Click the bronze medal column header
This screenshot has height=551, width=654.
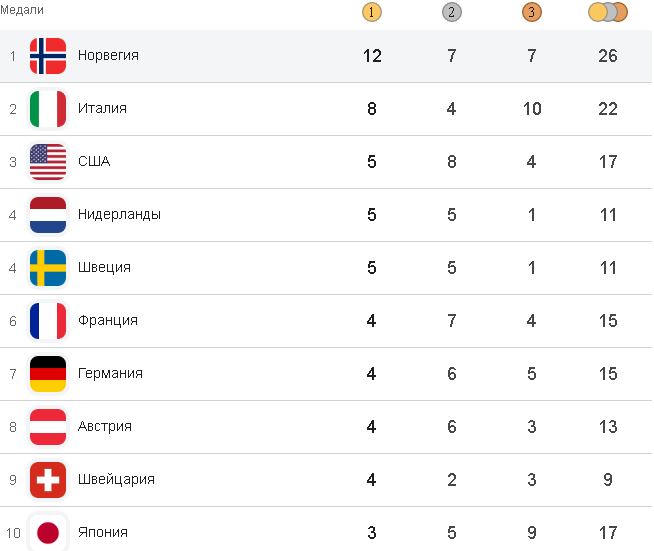coord(531,13)
